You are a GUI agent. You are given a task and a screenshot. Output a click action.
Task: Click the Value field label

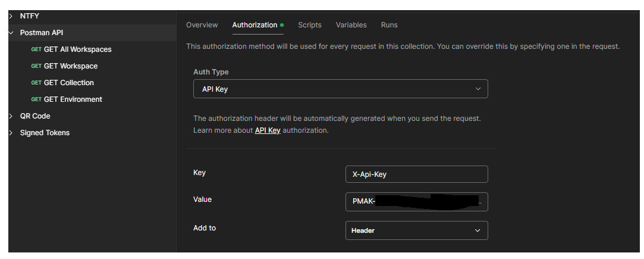tap(203, 199)
